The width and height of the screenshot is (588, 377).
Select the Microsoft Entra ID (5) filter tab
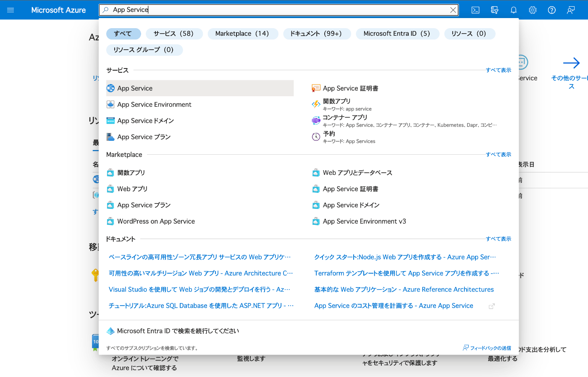pyautogui.click(x=397, y=34)
